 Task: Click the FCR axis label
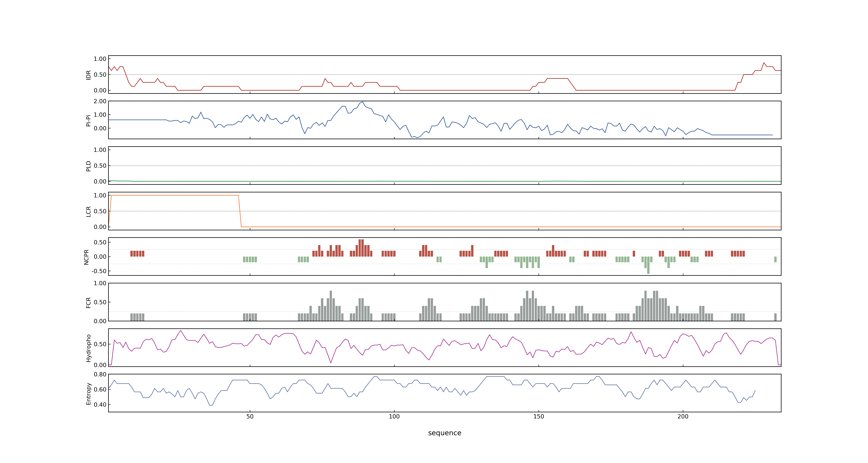pyautogui.click(x=88, y=302)
